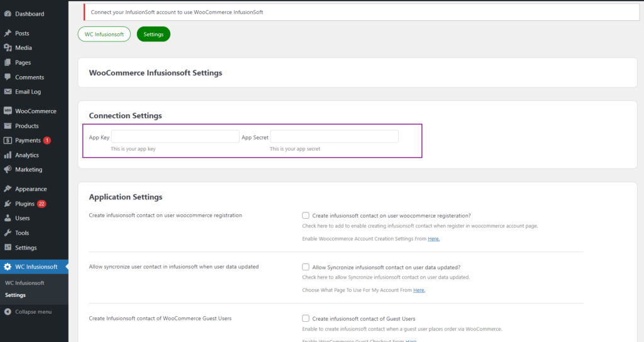
Task: Open Email Log in the sidebar
Action: 34,92
